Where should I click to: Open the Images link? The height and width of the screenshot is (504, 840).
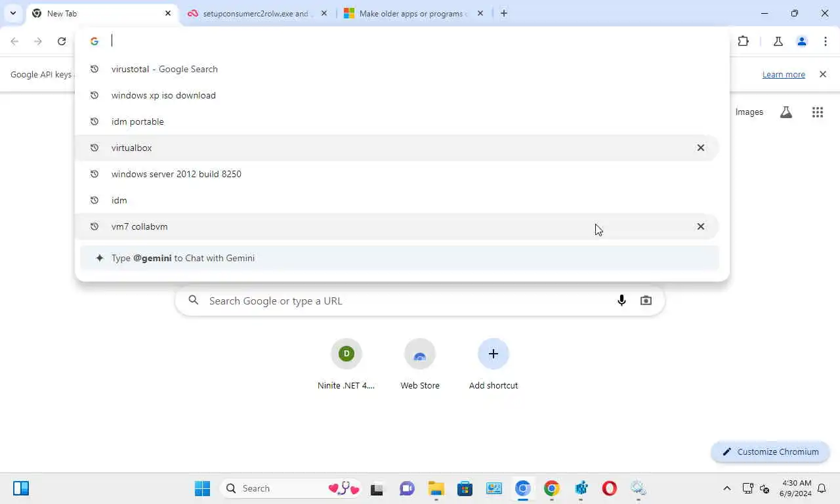point(749,112)
